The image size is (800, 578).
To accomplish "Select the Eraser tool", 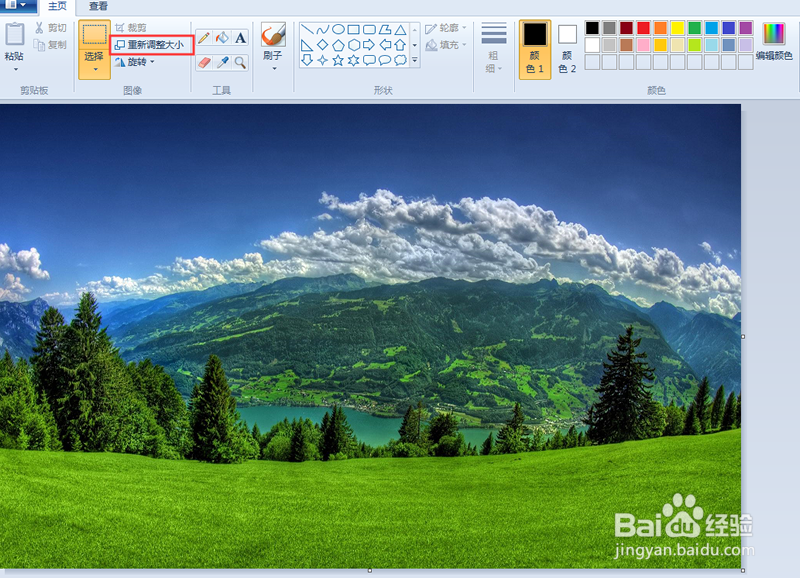I will pos(204,63).
